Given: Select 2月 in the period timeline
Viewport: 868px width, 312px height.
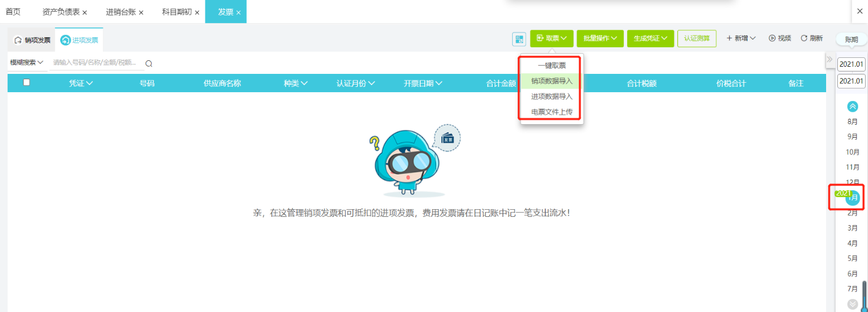Looking at the screenshot, I should 853,213.
